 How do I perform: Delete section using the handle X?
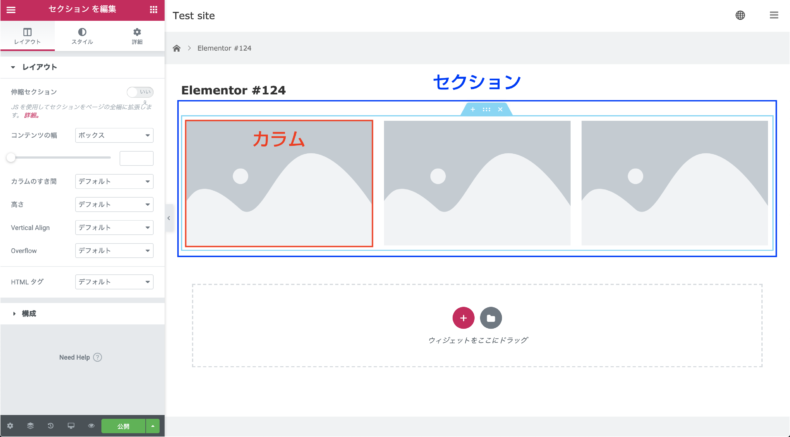500,109
